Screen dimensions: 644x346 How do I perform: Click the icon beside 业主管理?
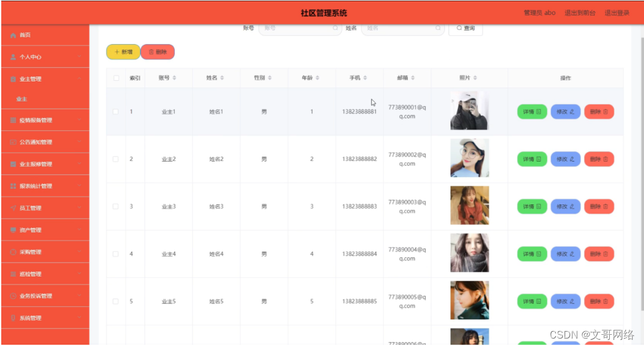pyautogui.click(x=13, y=79)
